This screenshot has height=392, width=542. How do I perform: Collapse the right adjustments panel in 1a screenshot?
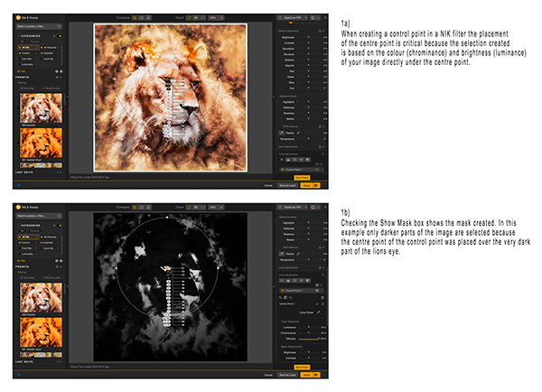[x=274, y=98]
